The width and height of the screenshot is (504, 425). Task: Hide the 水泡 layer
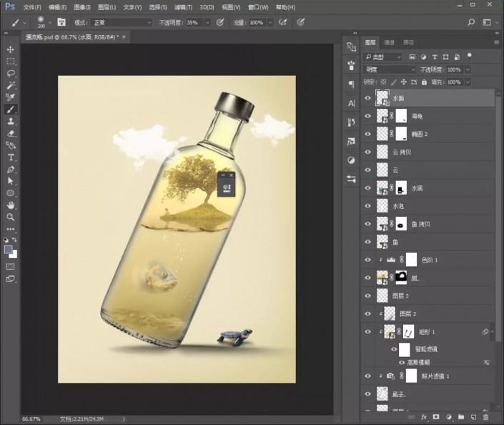coord(367,206)
